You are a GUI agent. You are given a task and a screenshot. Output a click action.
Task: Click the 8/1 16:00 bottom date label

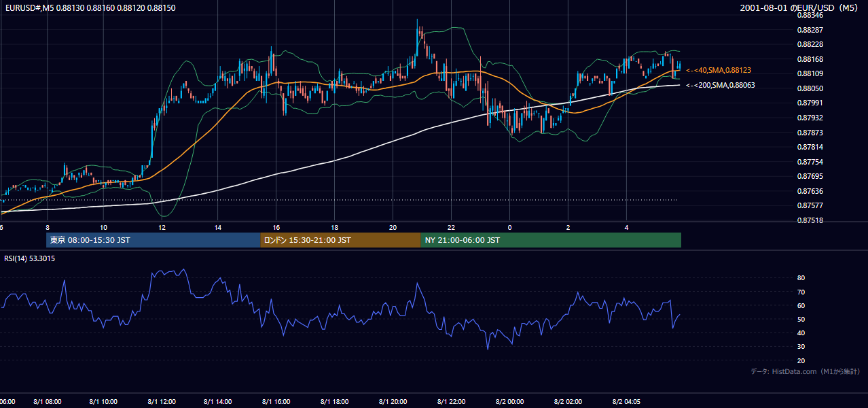(277, 402)
